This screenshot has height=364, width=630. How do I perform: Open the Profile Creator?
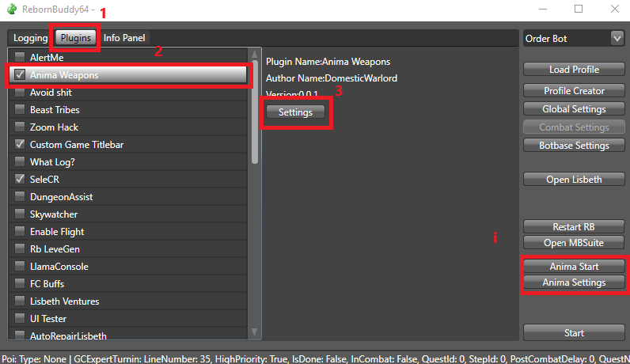pyautogui.click(x=574, y=91)
